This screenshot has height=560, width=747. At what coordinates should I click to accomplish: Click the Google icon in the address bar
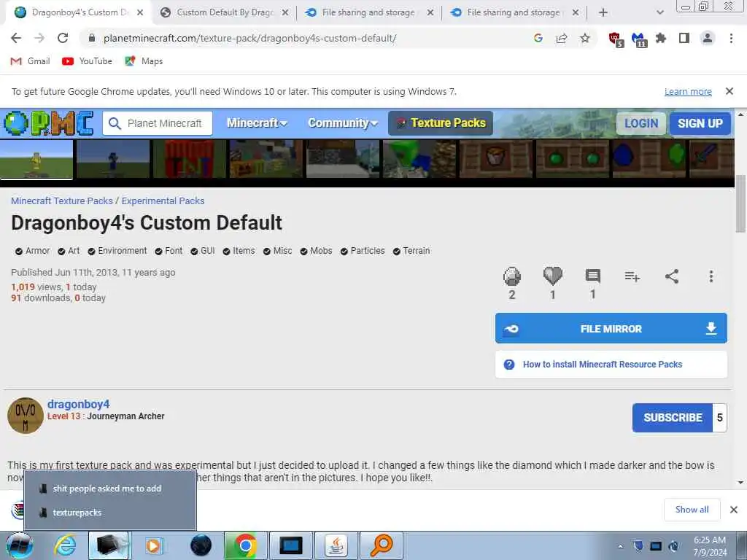point(538,38)
